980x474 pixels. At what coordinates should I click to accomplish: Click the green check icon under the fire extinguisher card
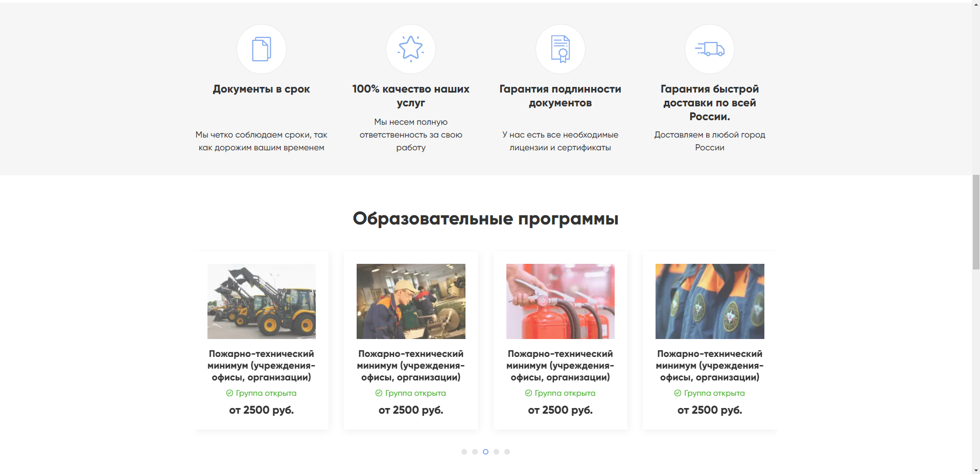[x=528, y=393]
